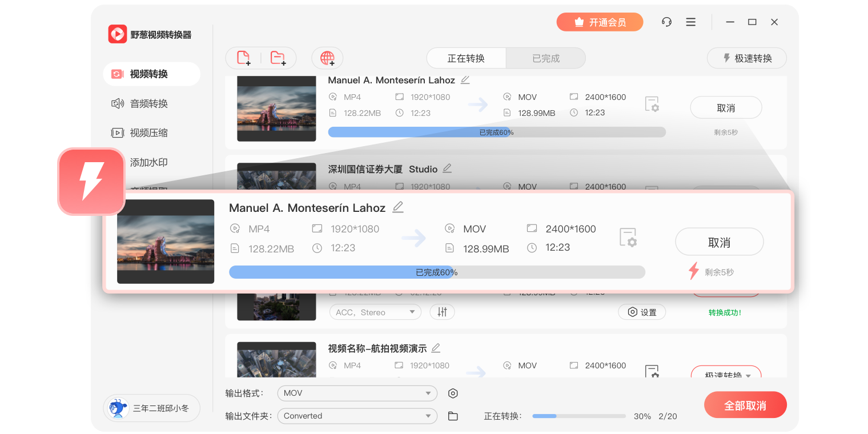The height and width of the screenshot is (434, 868).
Task: Click output format settings hexagon icon
Action: coord(453,393)
